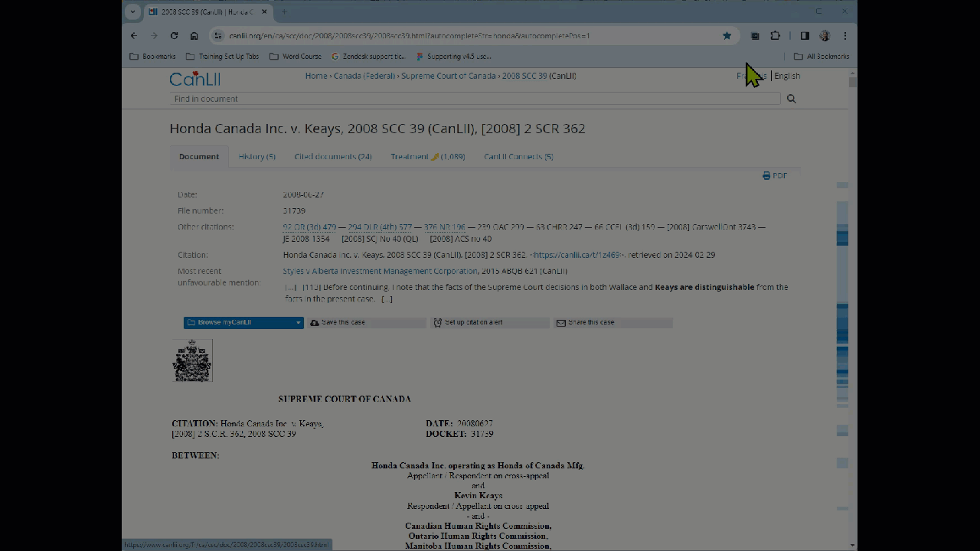Select the case date 2008-06-27
The image size is (980, 551).
click(x=303, y=194)
